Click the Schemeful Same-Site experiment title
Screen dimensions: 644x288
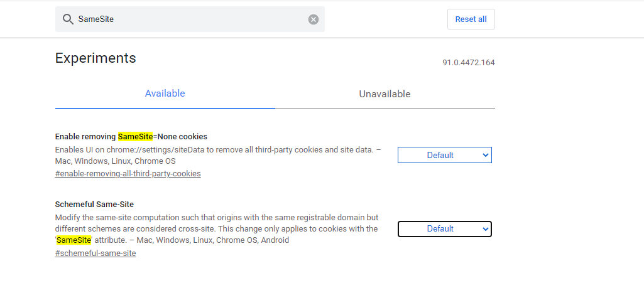pyautogui.click(x=94, y=205)
